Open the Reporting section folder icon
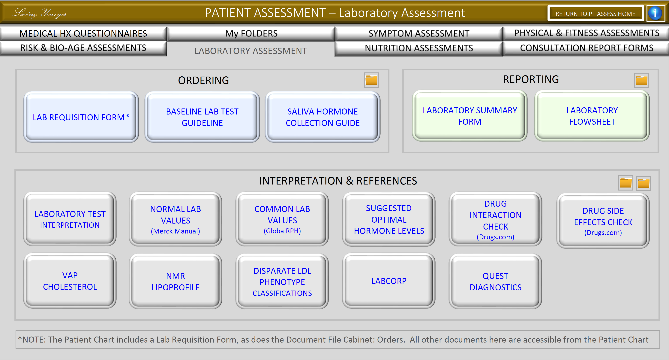Screen dimensions: 669x360 pos(641,80)
